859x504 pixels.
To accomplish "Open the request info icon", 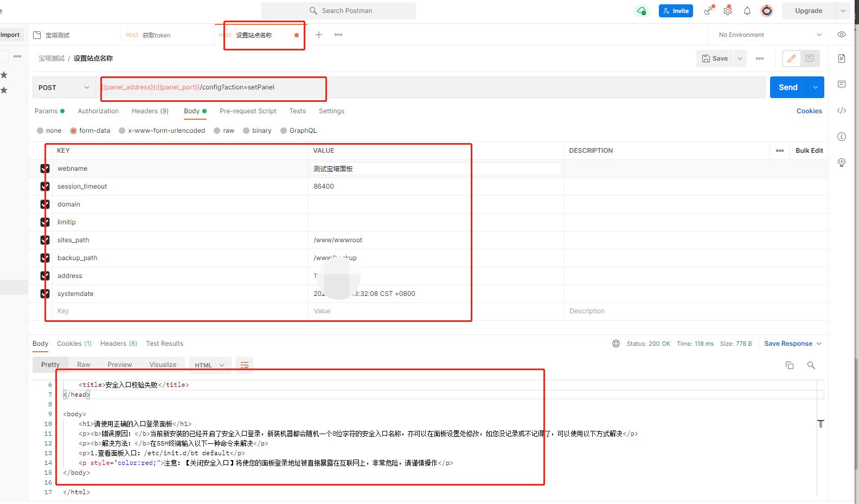I will (842, 137).
